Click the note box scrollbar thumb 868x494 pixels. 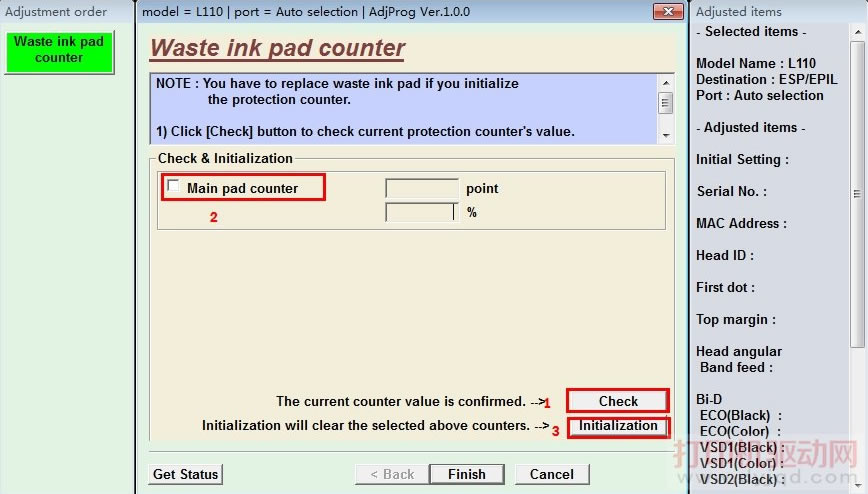pos(666,102)
